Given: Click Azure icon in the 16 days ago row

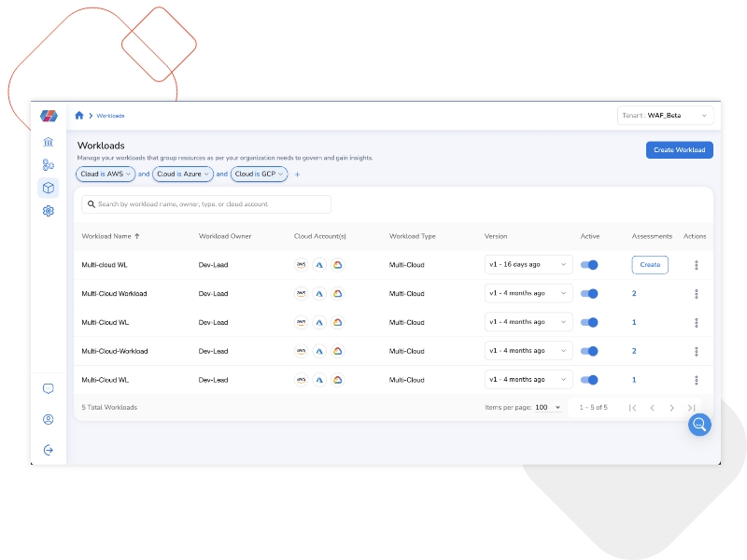Looking at the screenshot, I should (x=319, y=265).
